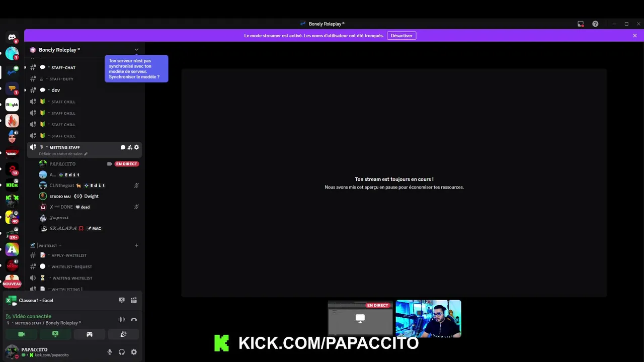Expand staff-chat channel threads arrow
This screenshot has width=644, height=362.
pyautogui.click(x=25, y=67)
